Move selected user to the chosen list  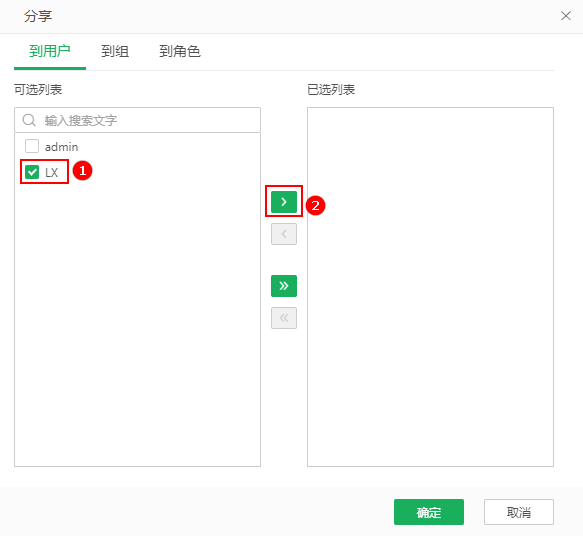click(284, 202)
